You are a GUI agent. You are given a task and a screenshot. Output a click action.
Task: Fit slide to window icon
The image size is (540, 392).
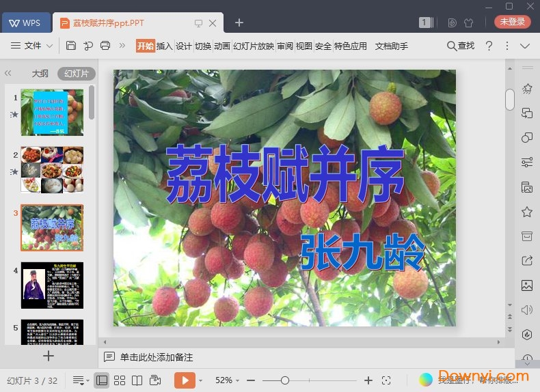[386, 380]
